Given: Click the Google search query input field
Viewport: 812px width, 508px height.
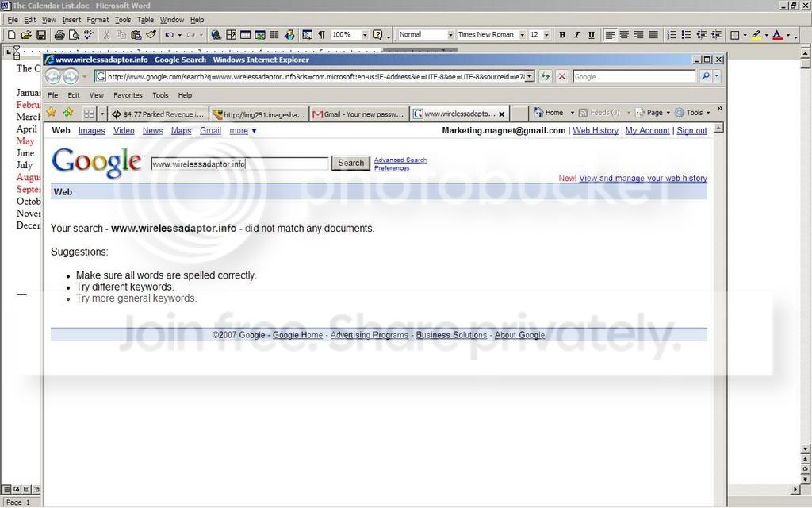Looking at the screenshot, I should (239, 164).
